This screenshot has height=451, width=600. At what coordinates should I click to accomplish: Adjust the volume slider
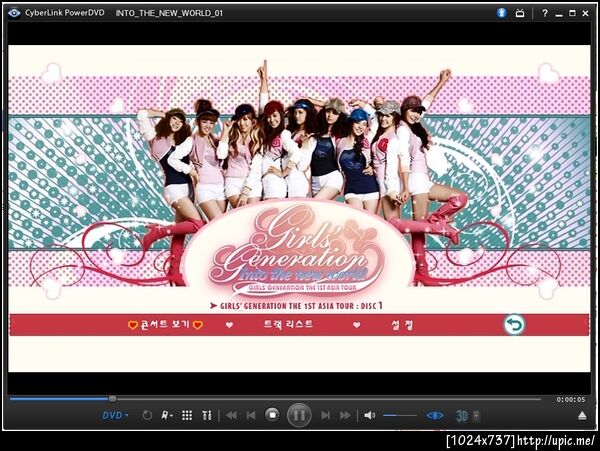point(399,415)
